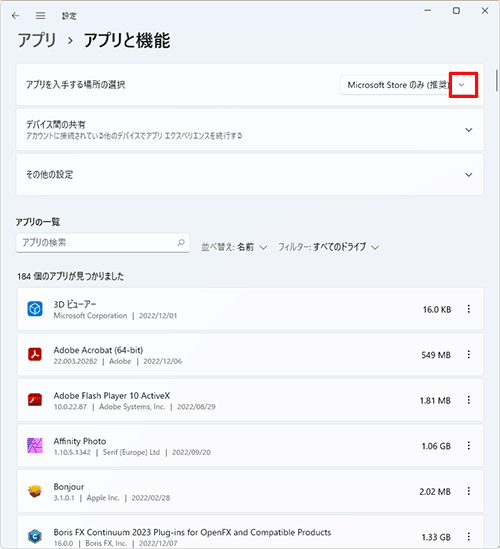Open more options for Bonjour
The width and height of the screenshot is (500, 549).
(468, 491)
